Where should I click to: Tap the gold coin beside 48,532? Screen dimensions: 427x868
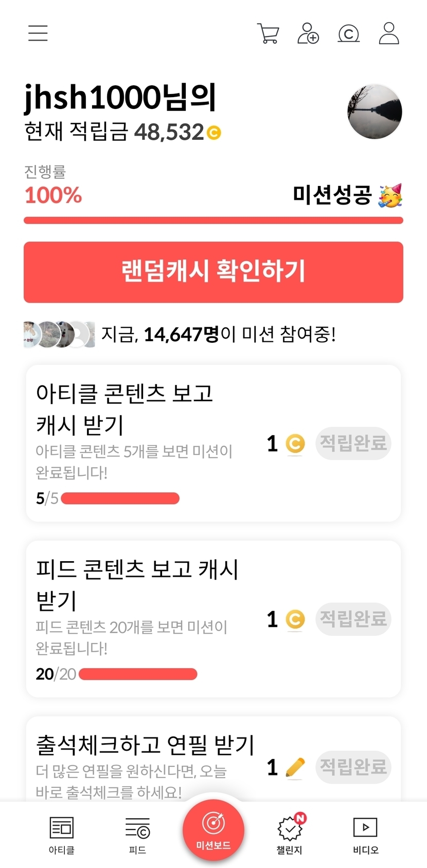(x=214, y=133)
